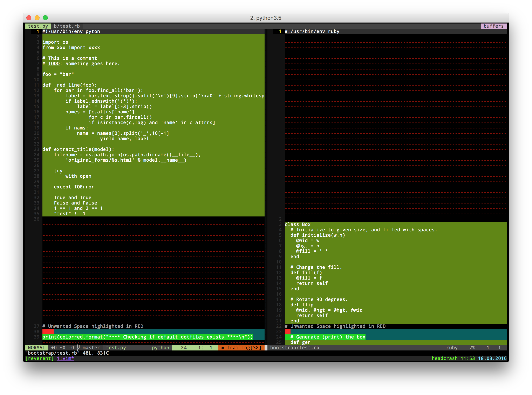Click 'def flip' in the Ruby pane
This screenshot has width=532, height=395.
tap(302, 305)
